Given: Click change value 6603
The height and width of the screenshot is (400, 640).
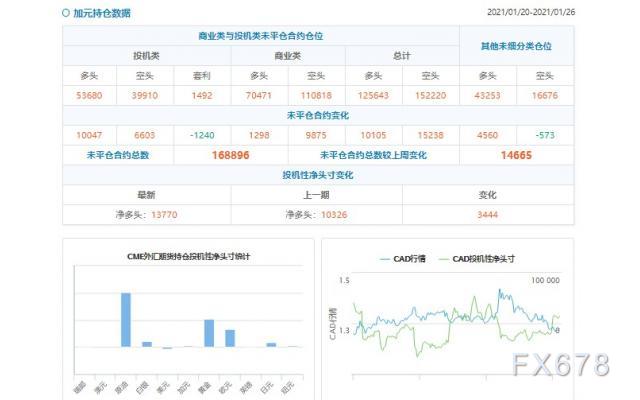Looking at the screenshot, I should [144, 135].
